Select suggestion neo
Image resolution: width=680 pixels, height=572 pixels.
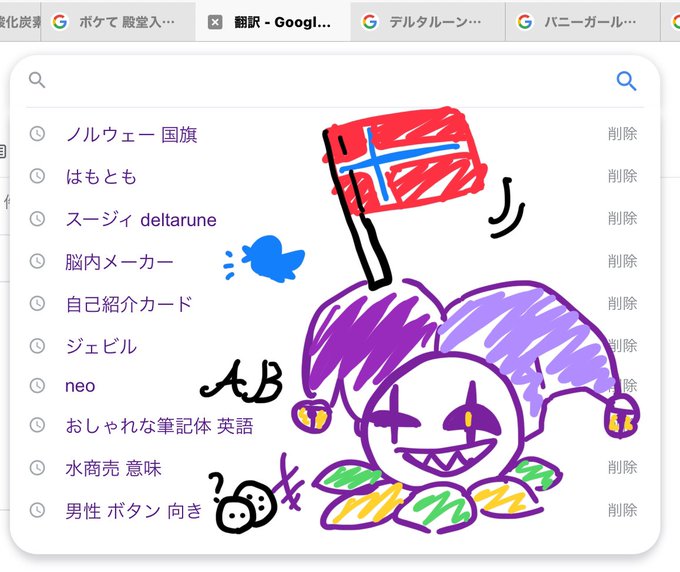pyautogui.click(x=80, y=386)
